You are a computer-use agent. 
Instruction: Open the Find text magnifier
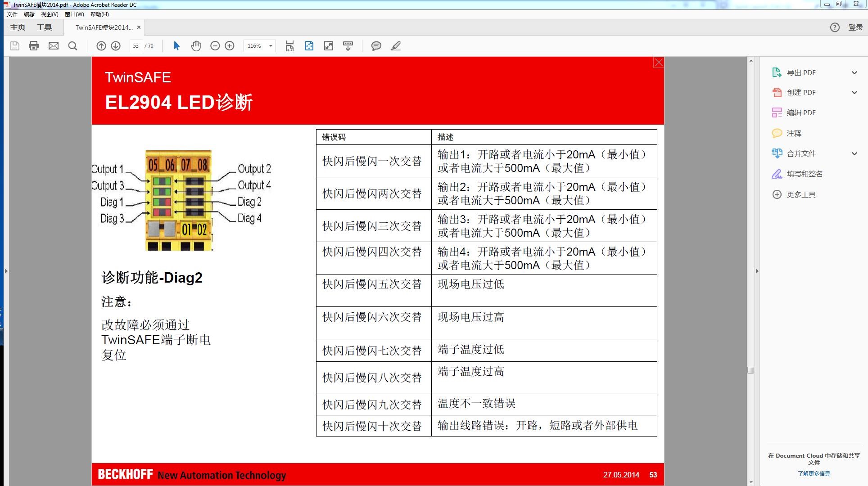(x=72, y=46)
